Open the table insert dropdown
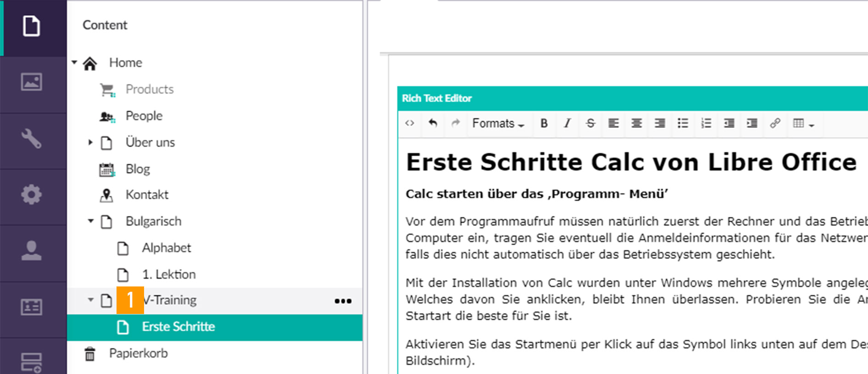The height and width of the screenshot is (374, 868). 803,123
